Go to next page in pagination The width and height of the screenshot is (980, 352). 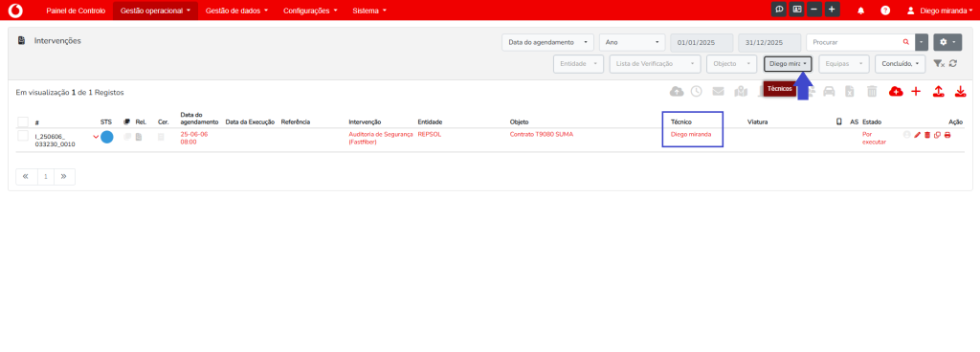[64, 177]
